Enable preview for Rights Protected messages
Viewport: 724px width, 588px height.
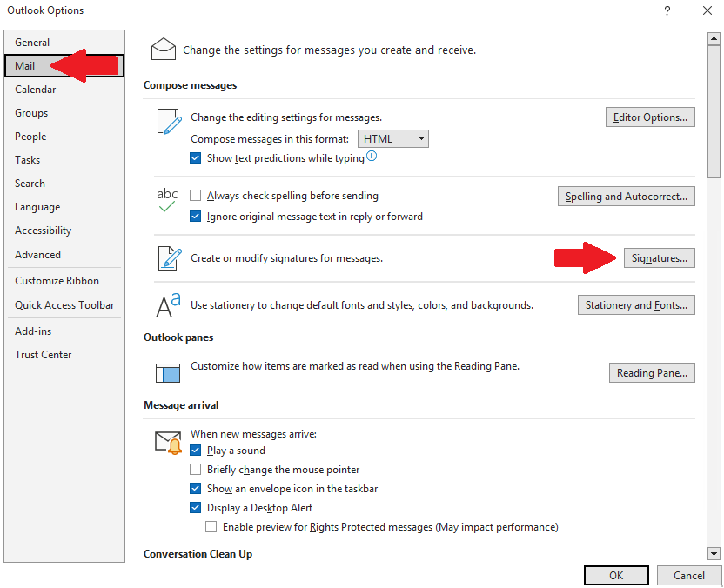(211, 526)
